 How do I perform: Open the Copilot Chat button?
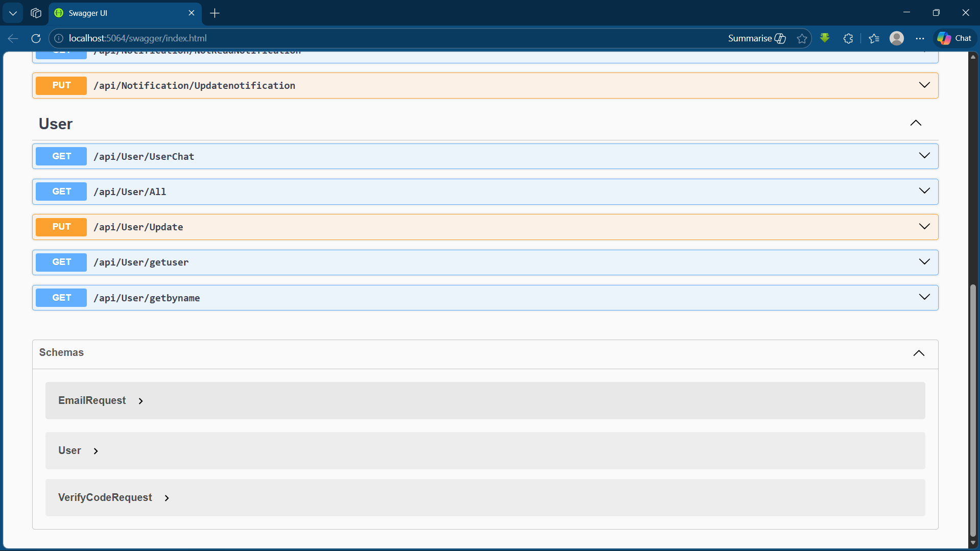(x=954, y=38)
